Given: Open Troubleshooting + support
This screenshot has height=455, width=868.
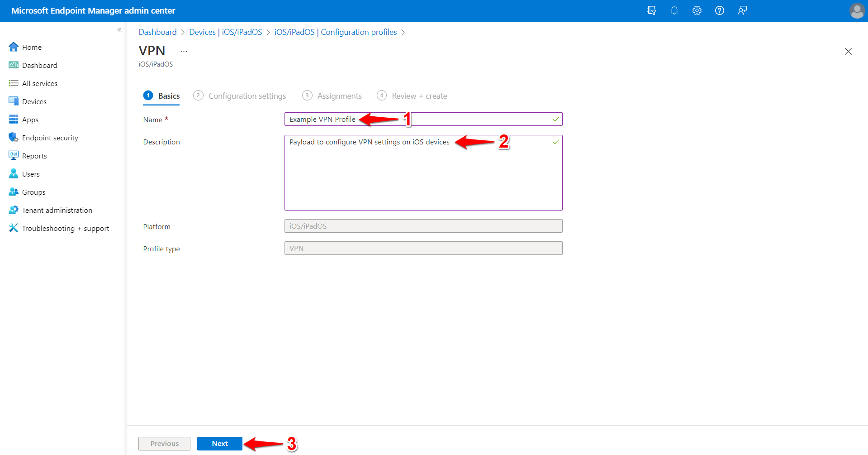Looking at the screenshot, I should [x=65, y=228].
